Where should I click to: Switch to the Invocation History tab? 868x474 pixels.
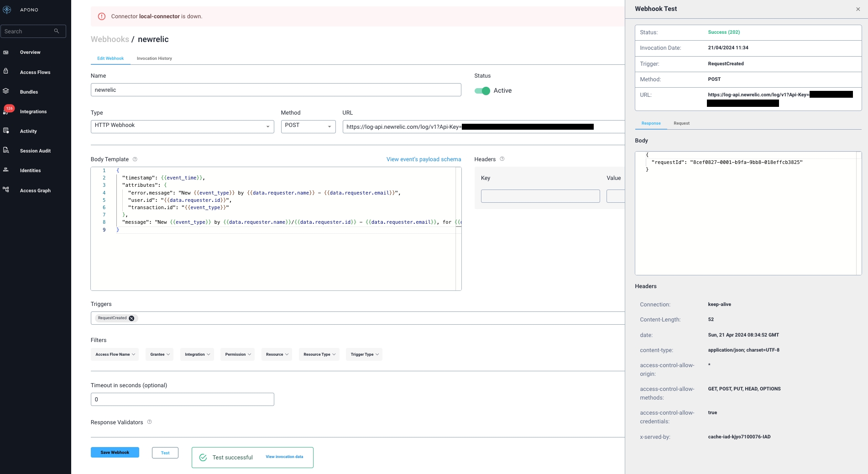click(x=154, y=58)
